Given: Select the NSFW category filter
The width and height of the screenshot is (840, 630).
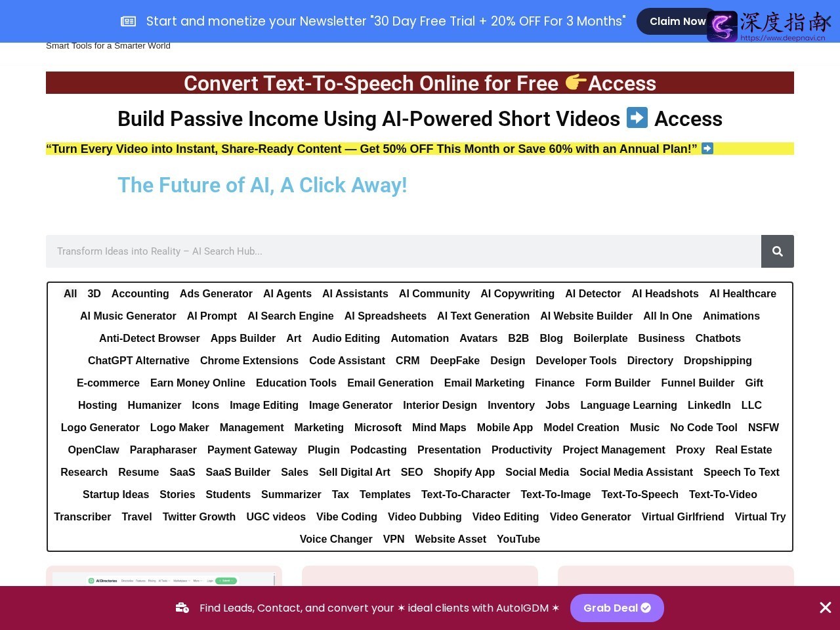Looking at the screenshot, I should click(763, 427).
